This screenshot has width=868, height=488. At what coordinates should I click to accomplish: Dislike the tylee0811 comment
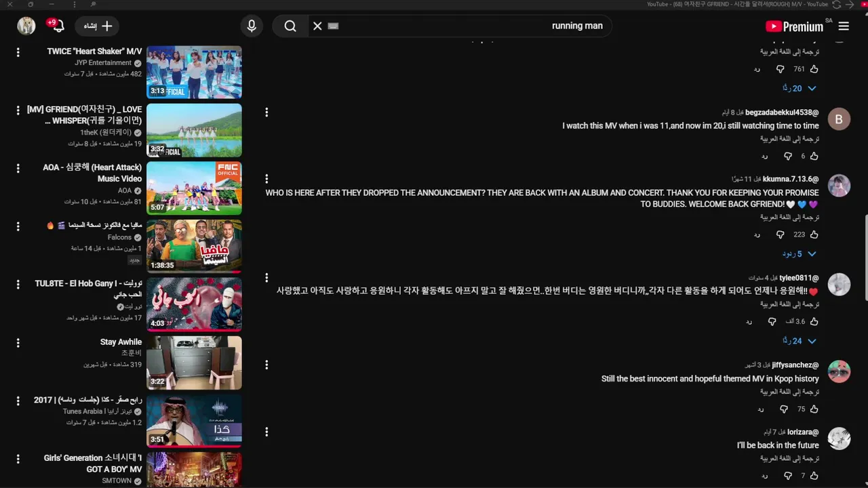click(x=772, y=321)
